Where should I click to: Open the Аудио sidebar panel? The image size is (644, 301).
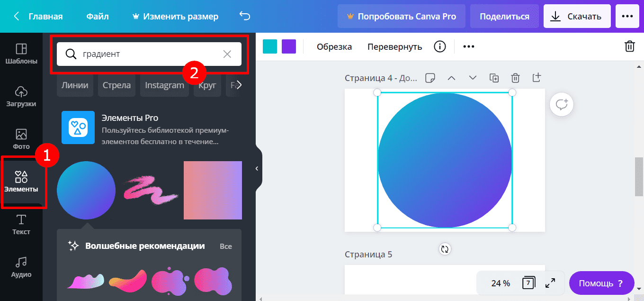[x=21, y=267]
